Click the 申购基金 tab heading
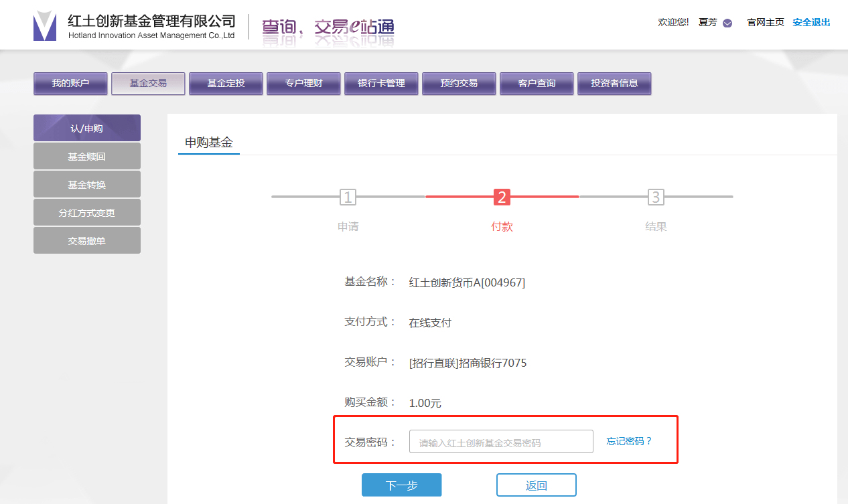This screenshot has width=848, height=504. tap(209, 143)
